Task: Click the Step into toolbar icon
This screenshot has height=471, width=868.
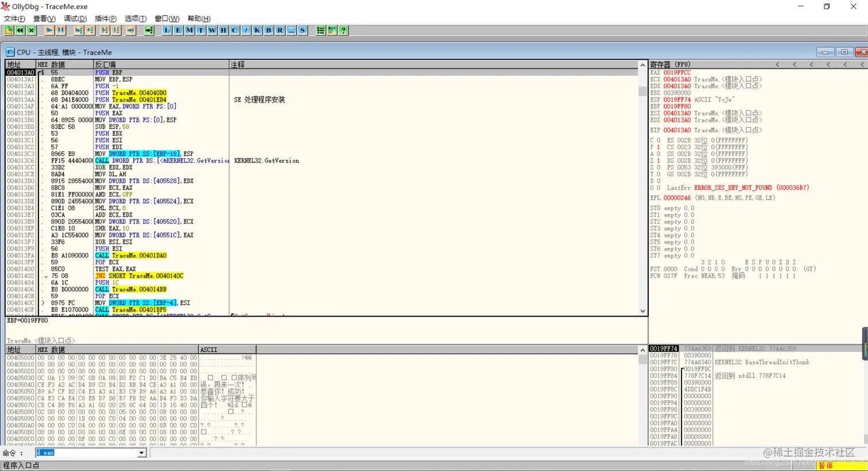Action: coord(79,30)
